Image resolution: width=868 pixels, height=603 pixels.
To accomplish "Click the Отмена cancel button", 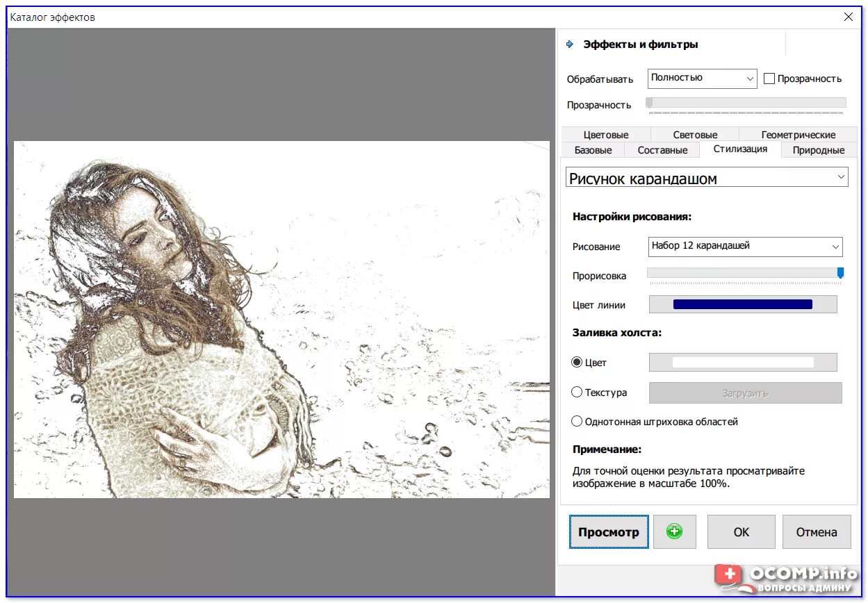I will 817,532.
